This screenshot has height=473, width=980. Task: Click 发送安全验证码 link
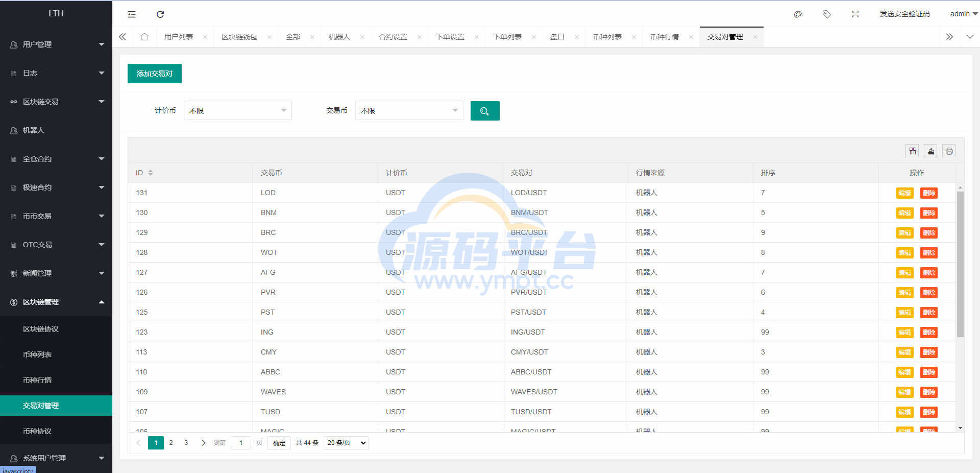click(904, 14)
